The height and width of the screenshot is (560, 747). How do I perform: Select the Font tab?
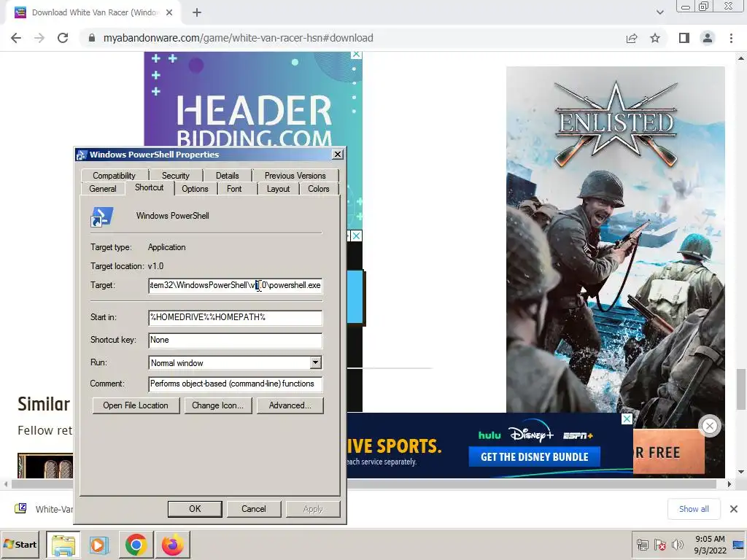[x=234, y=189]
